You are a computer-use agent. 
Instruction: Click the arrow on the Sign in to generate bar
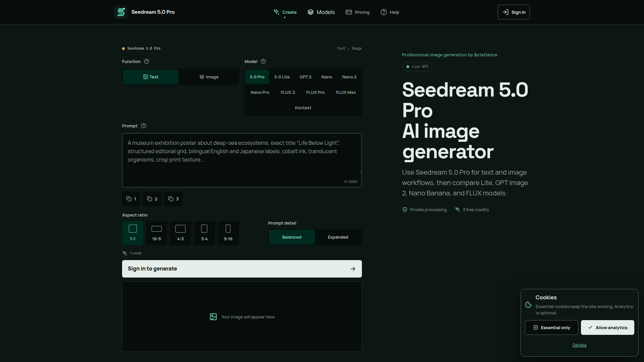point(353,269)
